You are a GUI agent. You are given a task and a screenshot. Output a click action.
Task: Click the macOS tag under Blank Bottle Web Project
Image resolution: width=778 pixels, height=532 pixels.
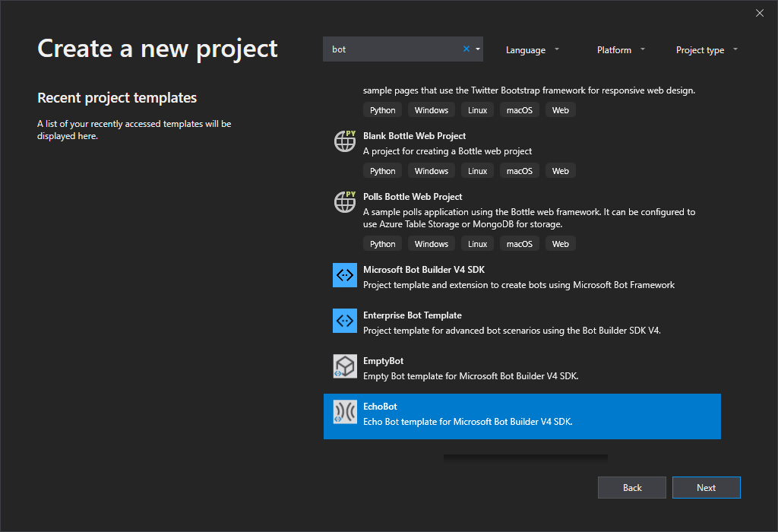pyautogui.click(x=520, y=171)
